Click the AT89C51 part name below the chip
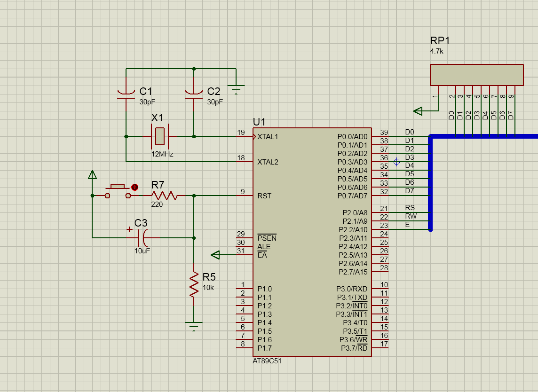This screenshot has width=538, height=392. coord(267,361)
